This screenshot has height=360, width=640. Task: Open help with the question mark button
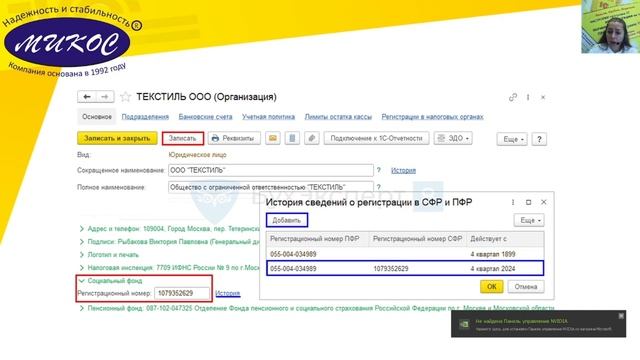[x=539, y=139]
